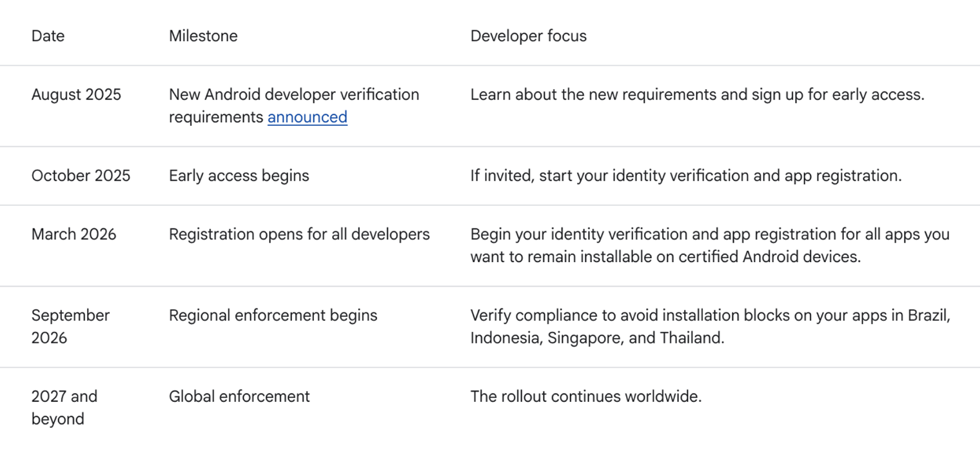Viewport: 980px width, 471px height.
Task: Select the '2027 and beyond' date cell
Action: (x=64, y=408)
